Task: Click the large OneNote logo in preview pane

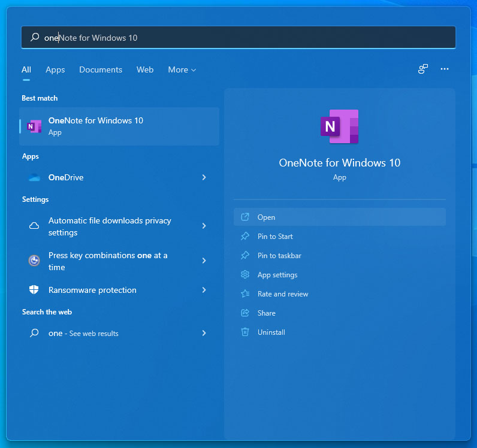Action: (x=340, y=126)
